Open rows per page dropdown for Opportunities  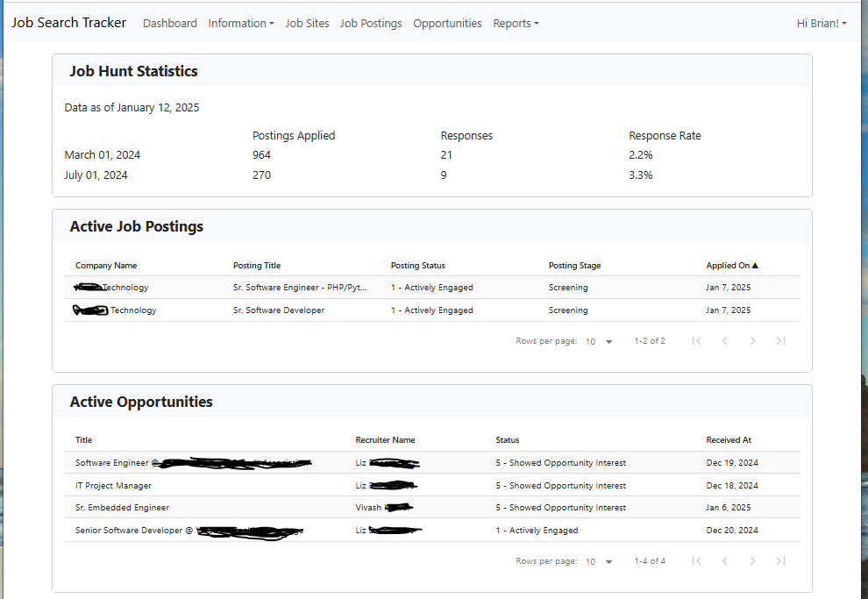pyautogui.click(x=600, y=561)
